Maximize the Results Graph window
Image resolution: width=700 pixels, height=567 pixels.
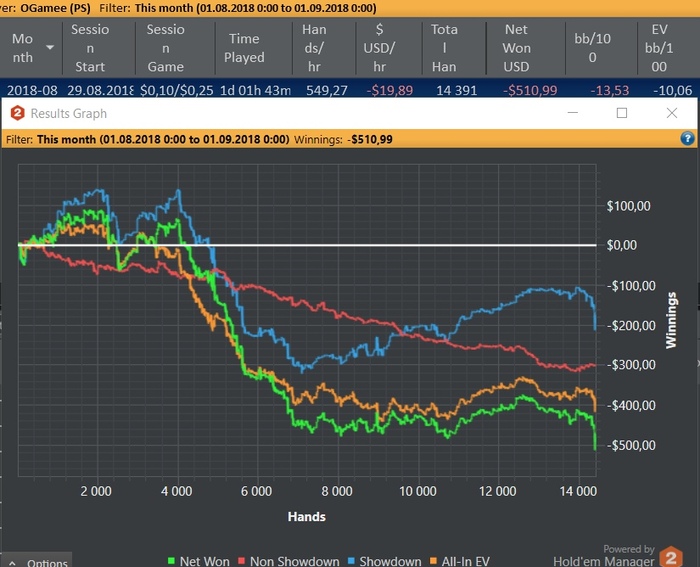(x=621, y=113)
